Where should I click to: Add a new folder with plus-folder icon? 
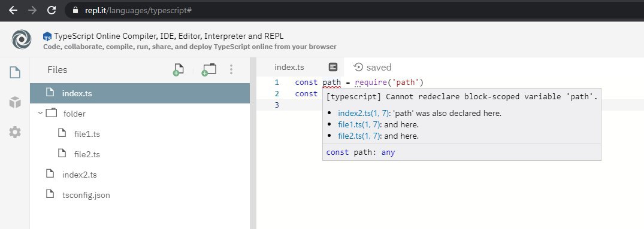(208, 69)
